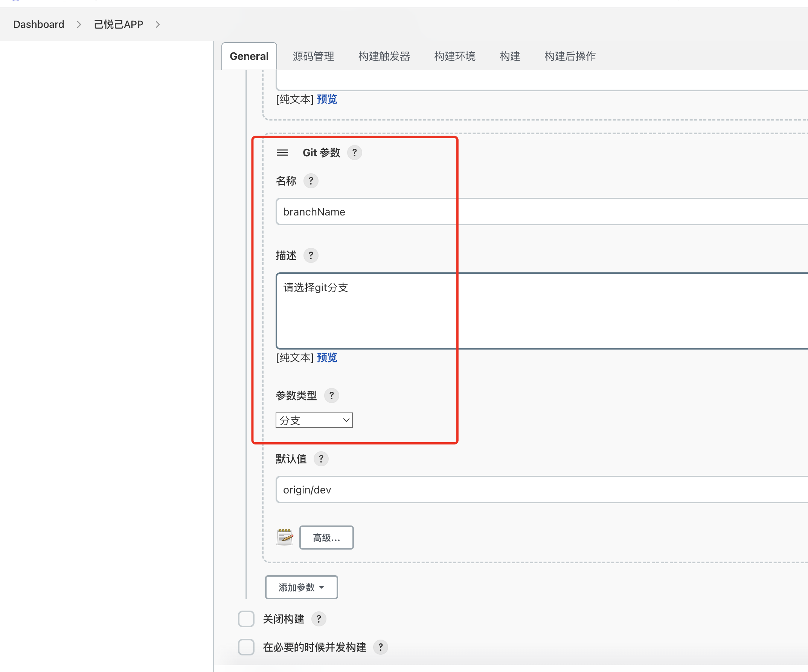Screen dimensions: 808x672
Task: Click the 默认值 label text
Action: 291,459
